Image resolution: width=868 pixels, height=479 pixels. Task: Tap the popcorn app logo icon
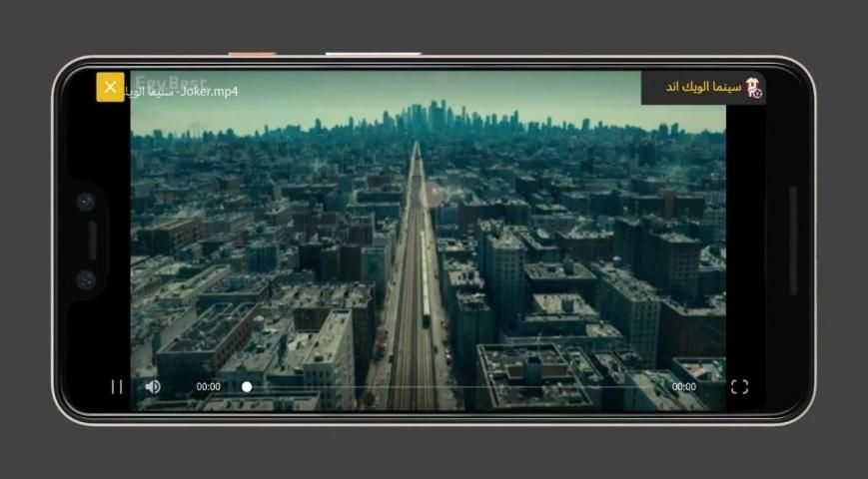(x=753, y=88)
